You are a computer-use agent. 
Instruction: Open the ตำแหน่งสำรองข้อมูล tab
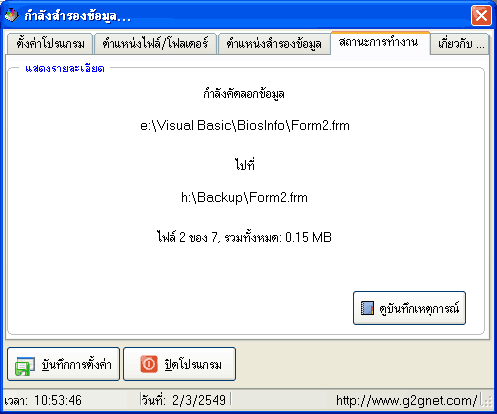pos(274,44)
